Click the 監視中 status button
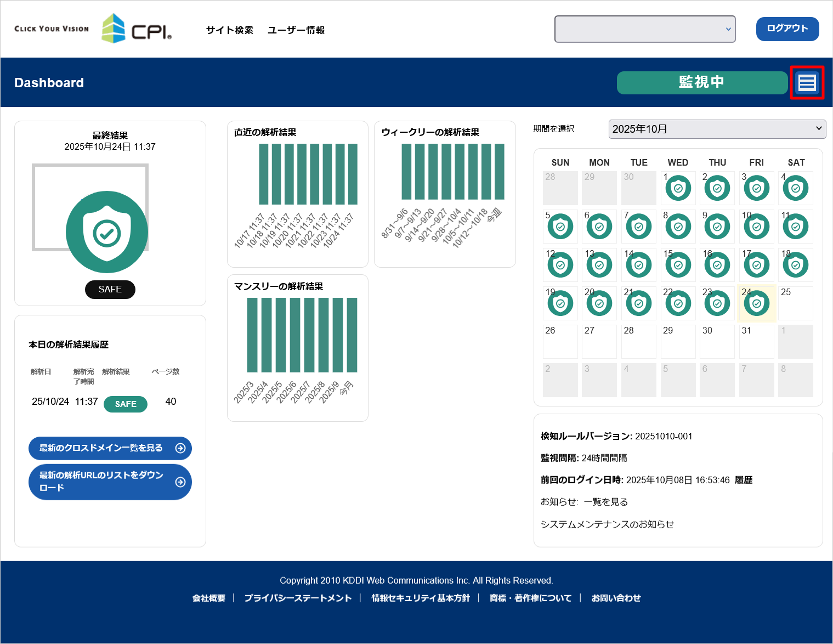Screen dimensions: 833x644 pyautogui.click(x=701, y=82)
